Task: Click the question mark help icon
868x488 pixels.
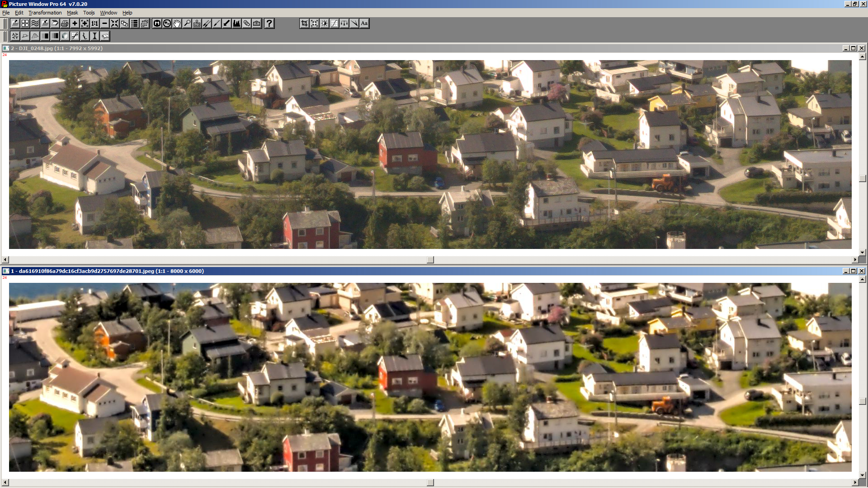Action: pos(269,23)
